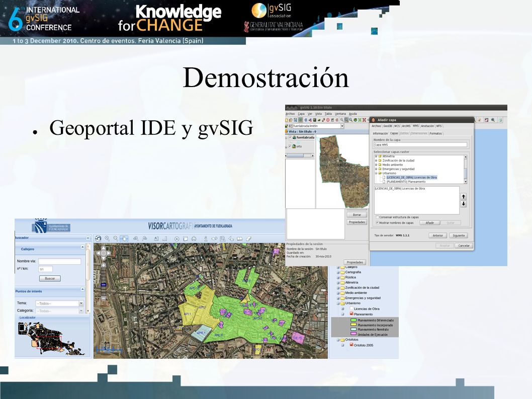The width and height of the screenshot is (532, 399).
Task: Click the pan-up arrow on the map navigation pad
Action: (x=104, y=248)
